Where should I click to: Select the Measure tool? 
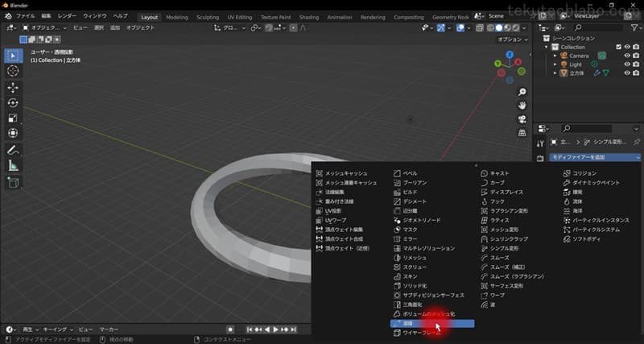pos(13,165)
